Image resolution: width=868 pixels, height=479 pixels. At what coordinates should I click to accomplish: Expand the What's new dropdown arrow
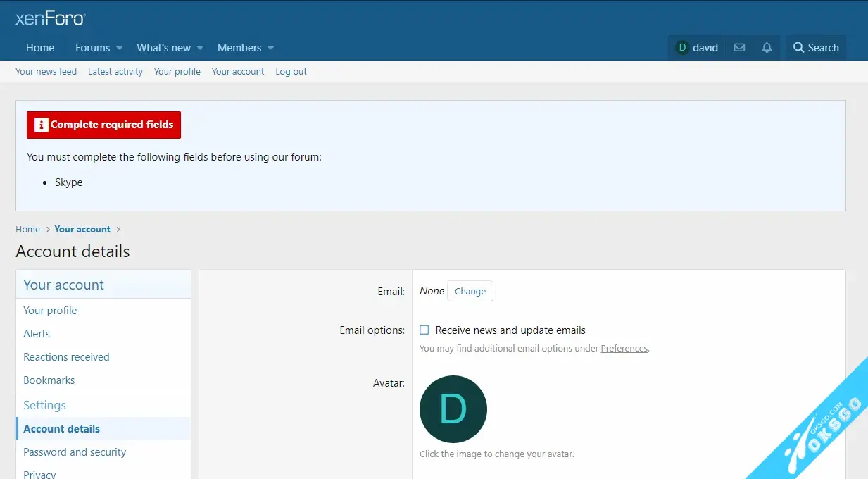point(200,48)
